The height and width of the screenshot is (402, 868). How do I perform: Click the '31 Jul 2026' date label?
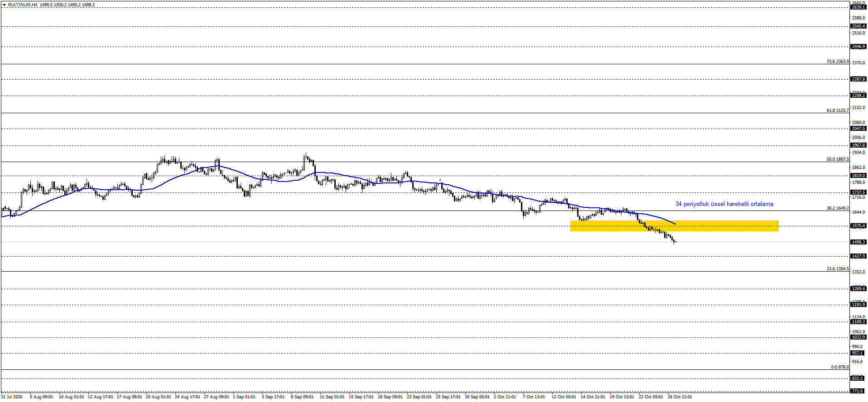11,397
